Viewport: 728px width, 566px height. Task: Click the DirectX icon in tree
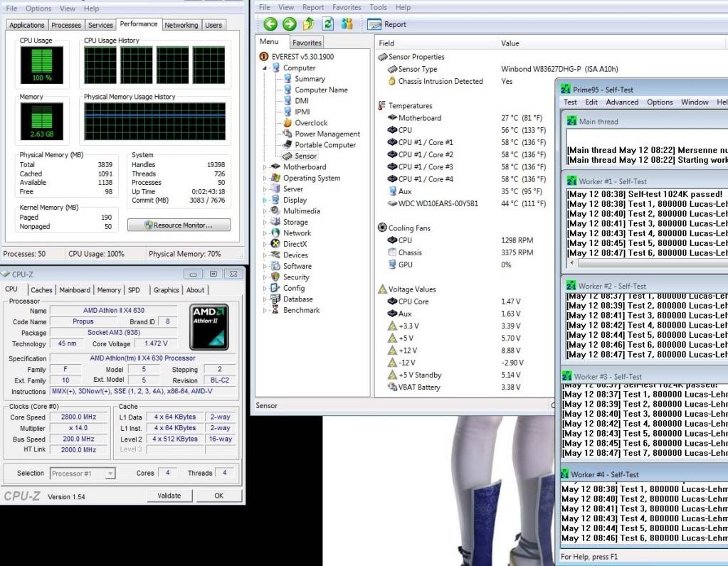276,244
